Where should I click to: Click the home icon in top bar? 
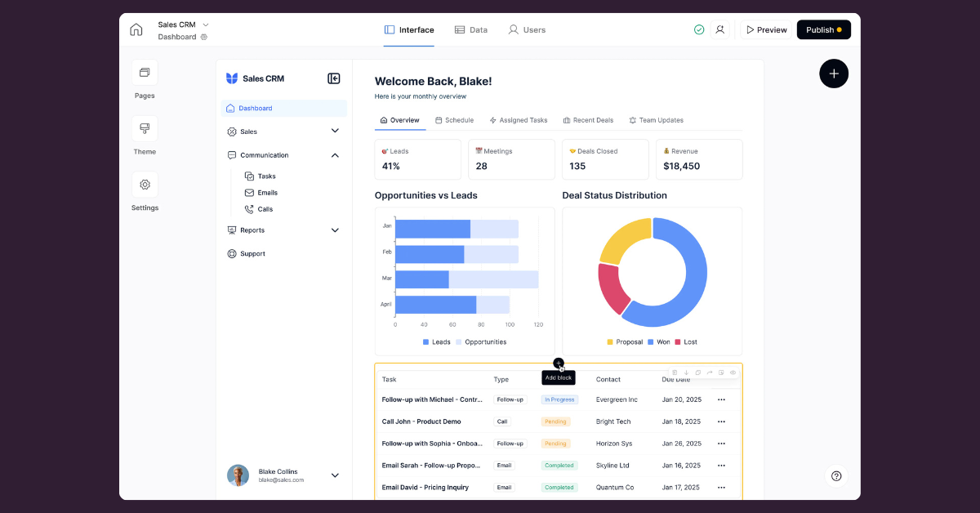click(136, 29)
